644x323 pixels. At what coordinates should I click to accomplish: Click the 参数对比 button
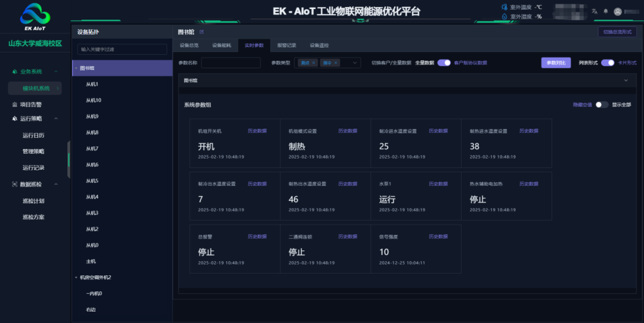(556, 63)
